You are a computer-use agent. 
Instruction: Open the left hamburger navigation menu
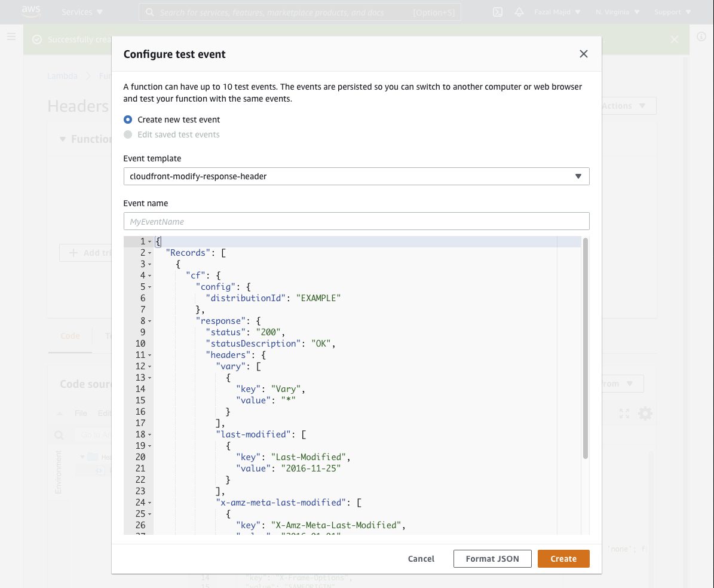pos(11,37)
